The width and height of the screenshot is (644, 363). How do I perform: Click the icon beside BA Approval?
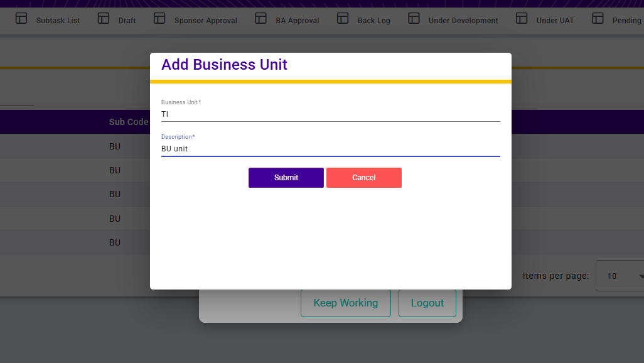point(260,18)
